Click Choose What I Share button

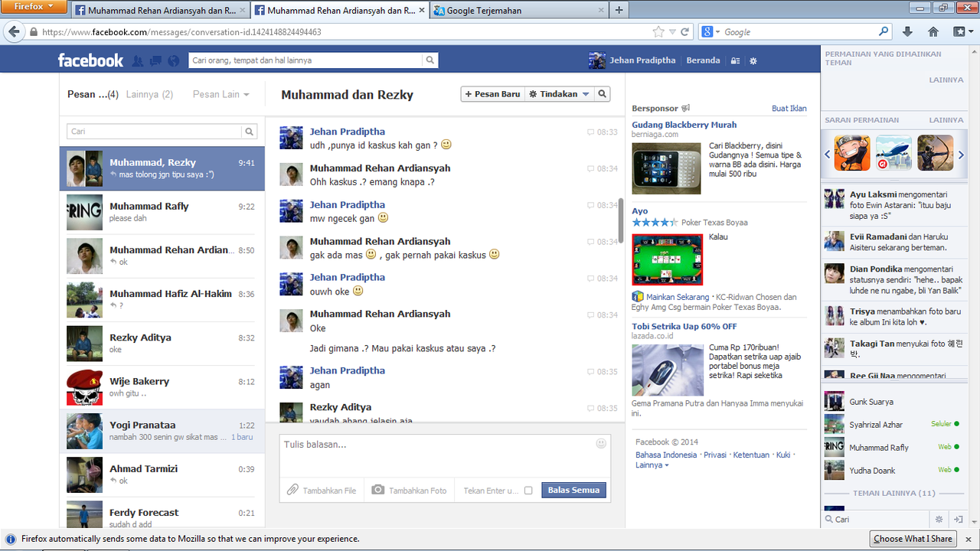pos(913,539)
